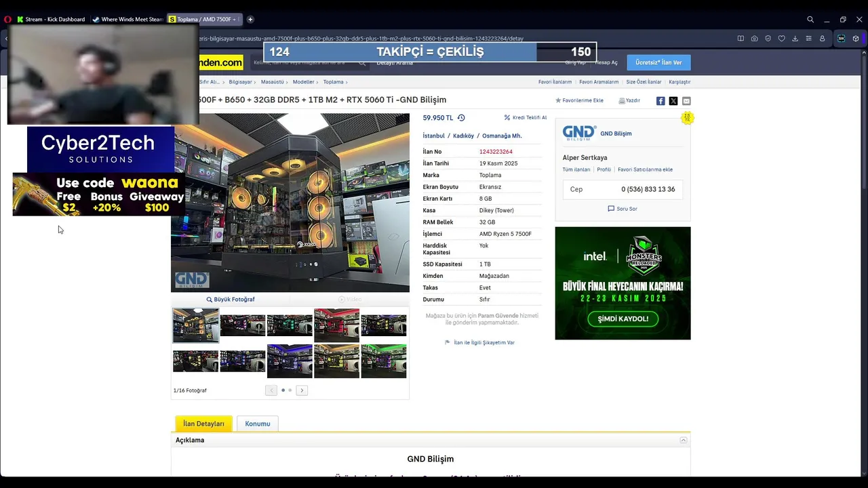This screenshot has height=488, width=868.
Task: Collapse the Açıklama section arrow
Action: coord(684,441)
